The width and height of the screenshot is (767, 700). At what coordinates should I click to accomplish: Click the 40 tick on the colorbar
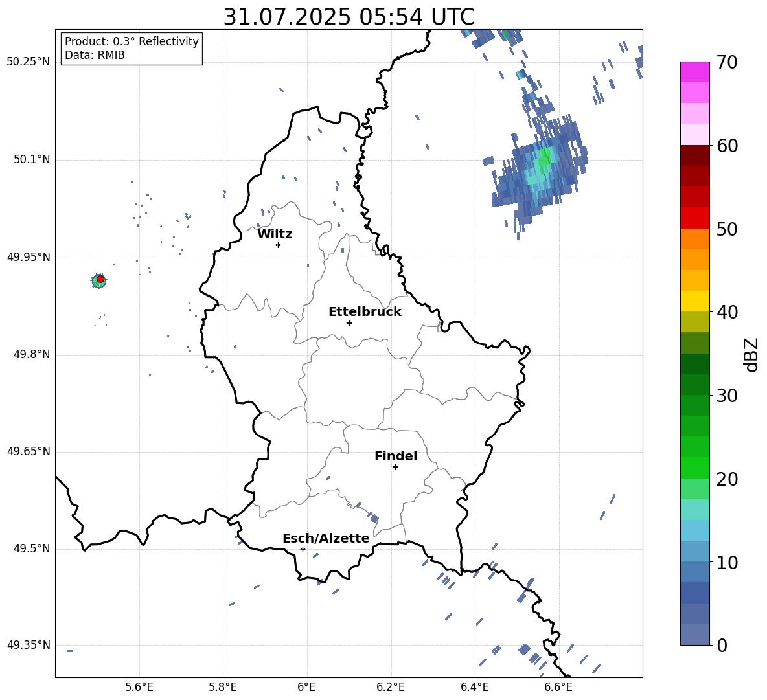(x=727, y=312)
